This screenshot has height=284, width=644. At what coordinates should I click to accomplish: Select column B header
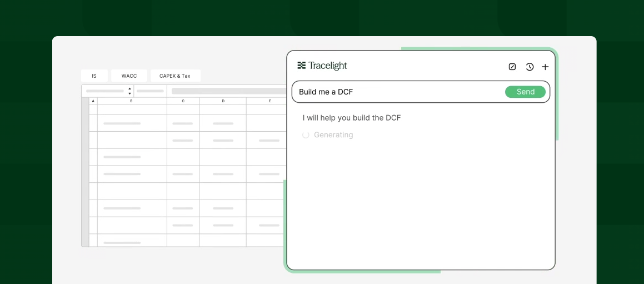click(x=132, y=101)
